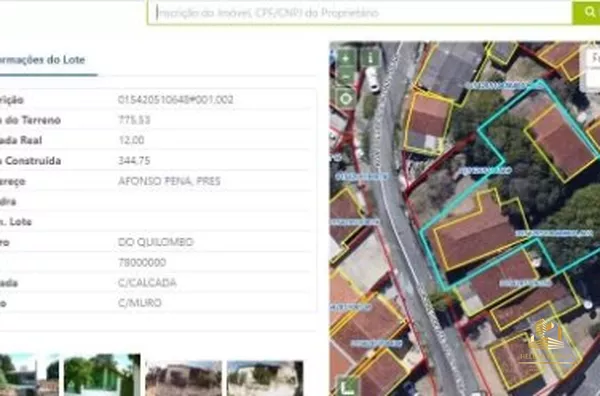The width and height of the screenshot is (600, 396).
Task: Zoom in the map with plus button
Action: [346, 58]
